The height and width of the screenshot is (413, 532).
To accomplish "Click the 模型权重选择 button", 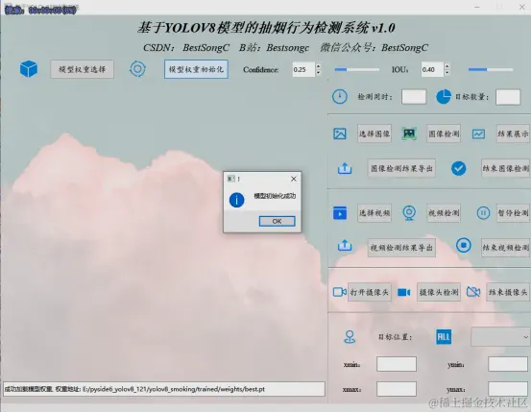I will (83, 69).
